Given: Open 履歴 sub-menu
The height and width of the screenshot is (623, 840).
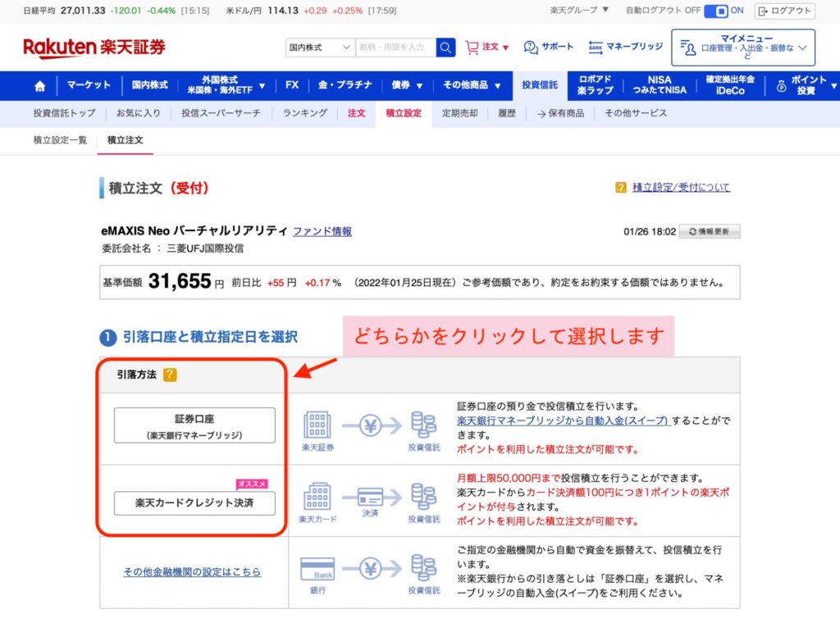Looking at the screenshot, I should tap(507, 113).
